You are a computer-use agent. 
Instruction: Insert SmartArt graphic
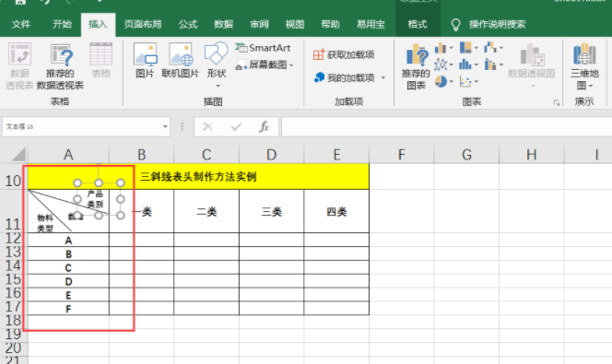point(263,48)
